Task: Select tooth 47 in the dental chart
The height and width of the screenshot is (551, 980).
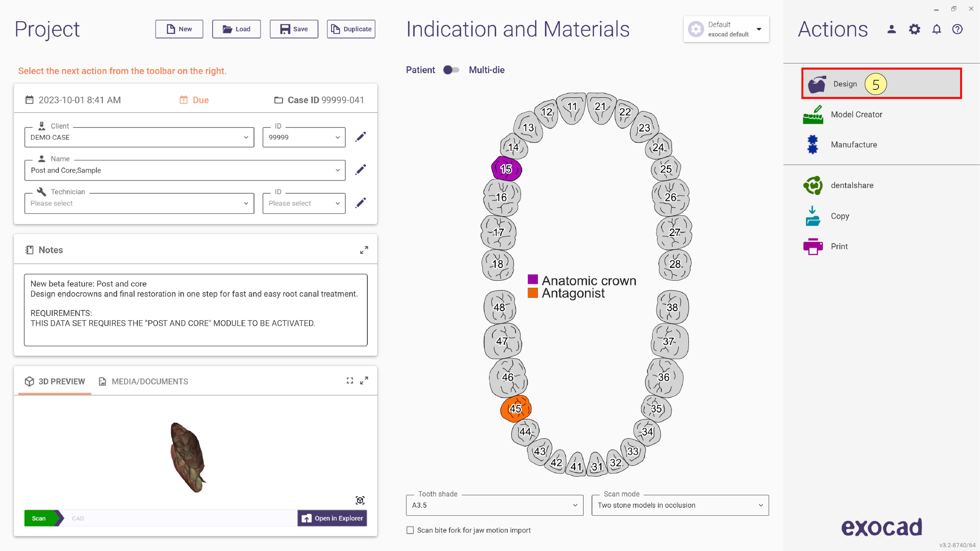Action: coord(502,341)
